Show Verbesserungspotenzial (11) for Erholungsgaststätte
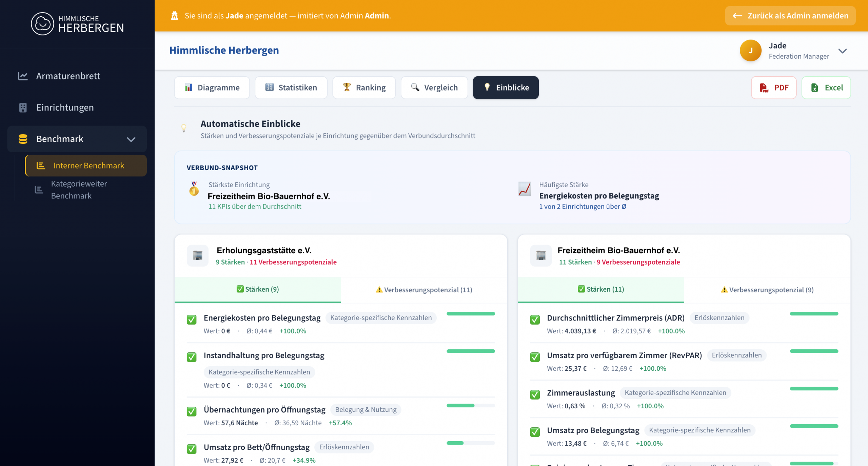Image resolution: width=868 pixels, height=466 pixels. coord(424,290)
